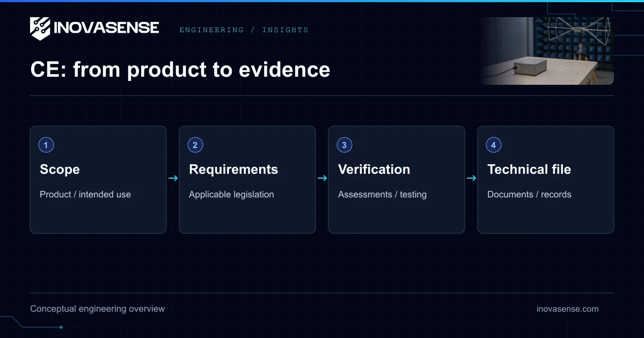Click the number 2 step badge
Viewport: 644px width, 338px height.
195,145
